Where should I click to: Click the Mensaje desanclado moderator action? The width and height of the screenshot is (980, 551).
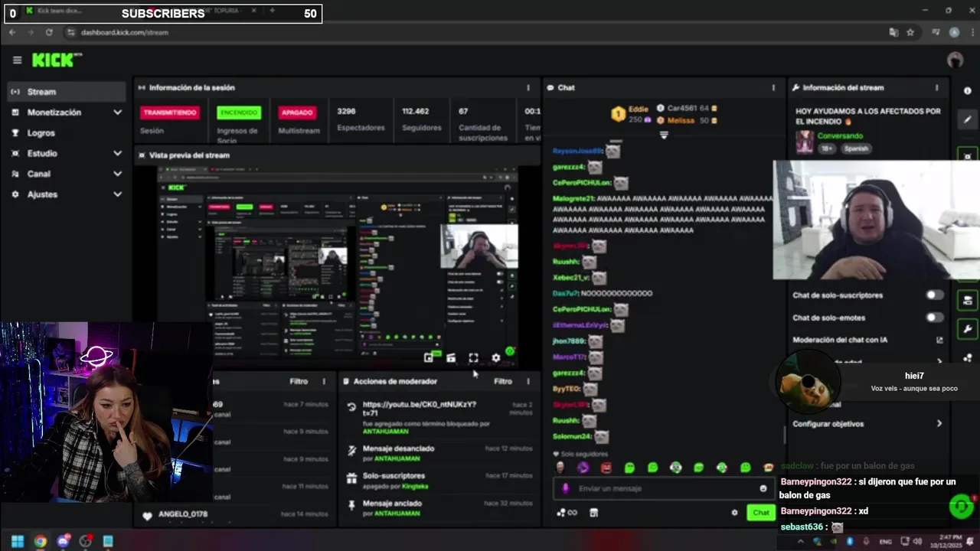point(439,453)
